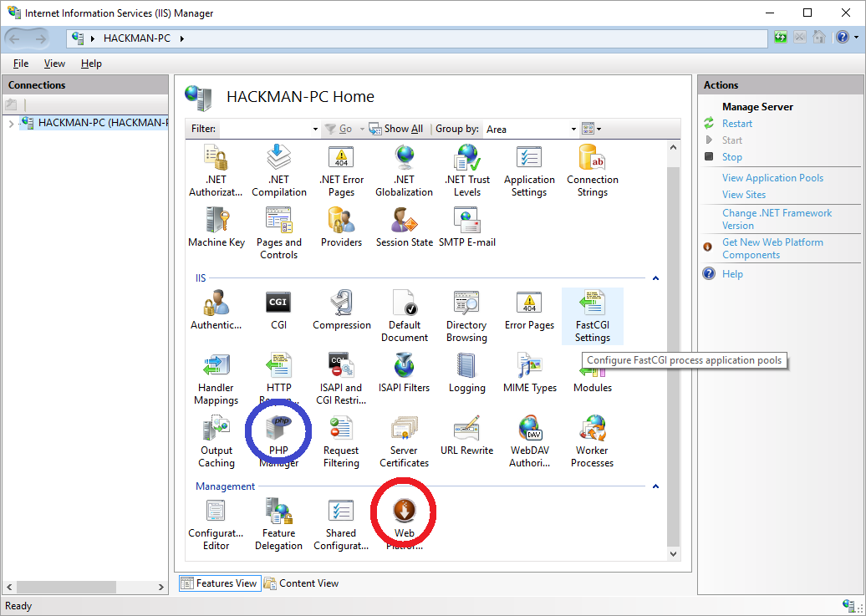
Task: Click Help link in Actions pane
Action: (732, 274)
